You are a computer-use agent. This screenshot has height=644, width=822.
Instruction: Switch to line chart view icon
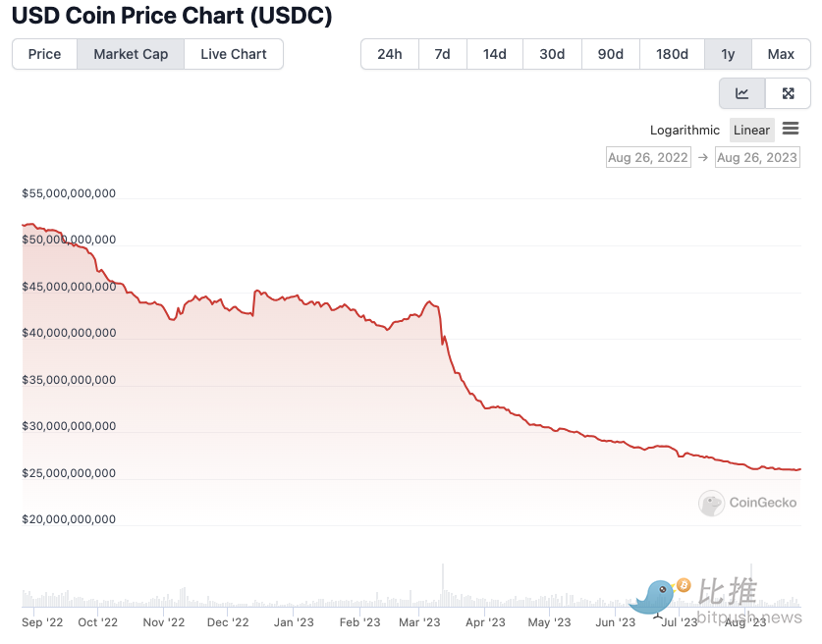pyautogui.click(x=742, y=93)
